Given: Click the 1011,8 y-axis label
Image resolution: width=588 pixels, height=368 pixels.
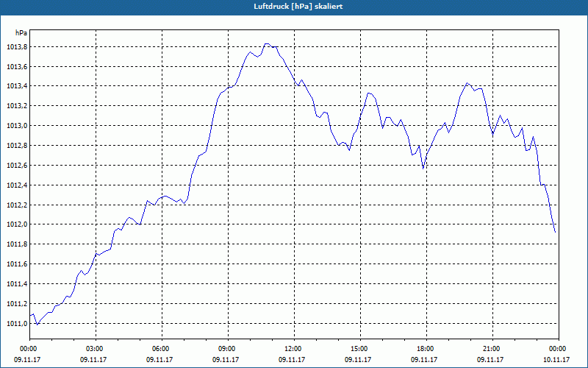Looking at the screenshot, I should (17, 244).
